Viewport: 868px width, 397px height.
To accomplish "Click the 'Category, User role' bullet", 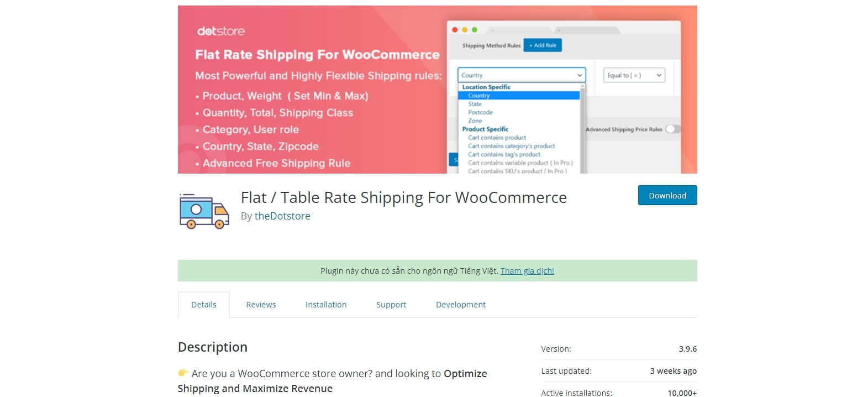I will click(x=251, y=129).
